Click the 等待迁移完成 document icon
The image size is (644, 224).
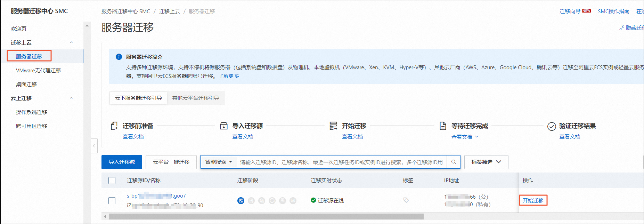point(443,126)
